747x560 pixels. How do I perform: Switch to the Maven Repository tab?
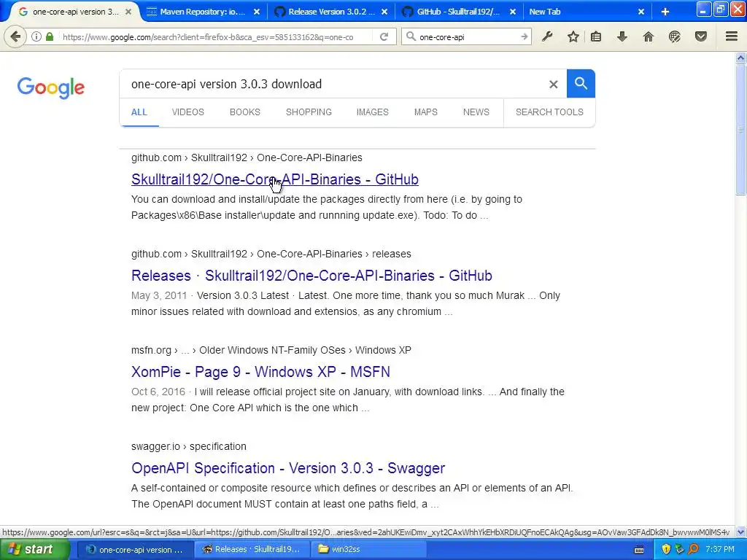203,12
